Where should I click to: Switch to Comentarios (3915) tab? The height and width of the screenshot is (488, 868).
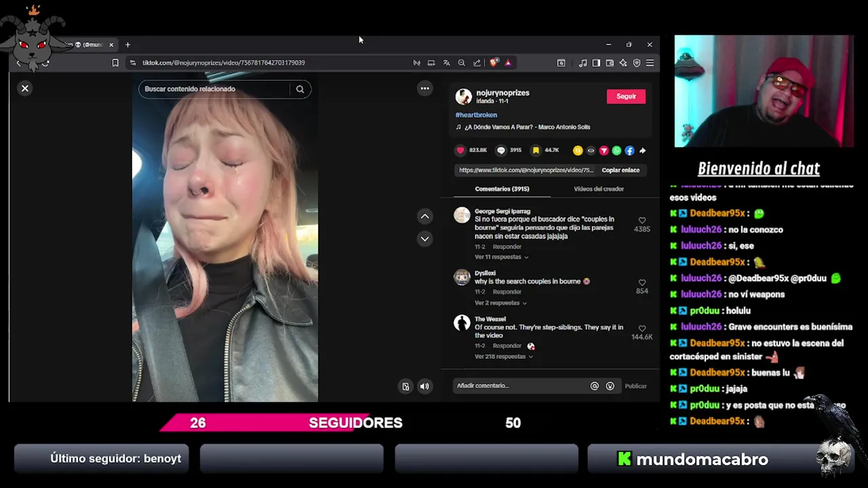[x=502, y=189]
